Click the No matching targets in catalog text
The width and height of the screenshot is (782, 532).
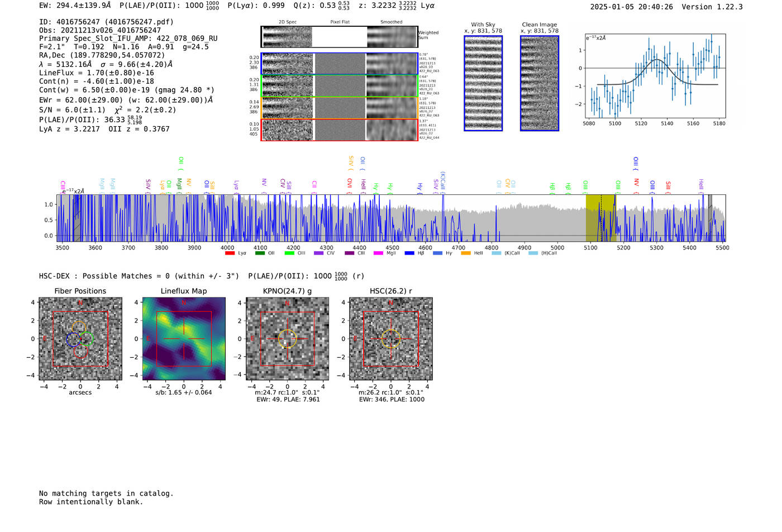tap(106, 493)
